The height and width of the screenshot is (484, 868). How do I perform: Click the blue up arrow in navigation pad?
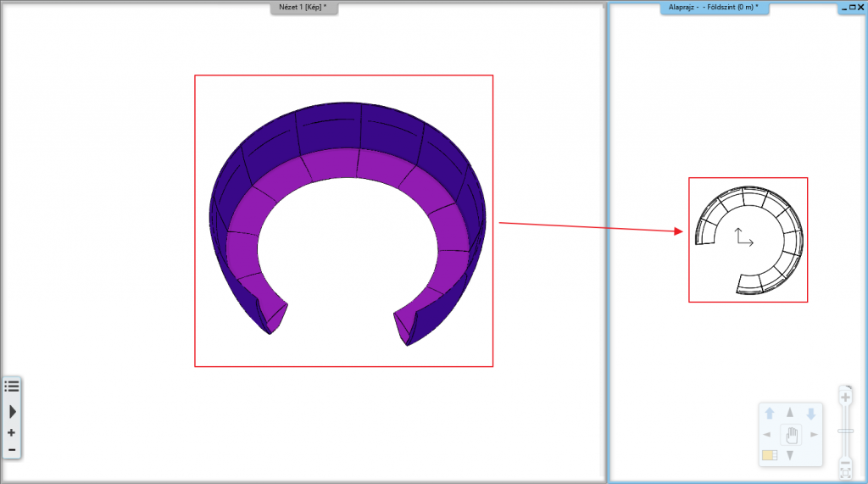[770, 414]
